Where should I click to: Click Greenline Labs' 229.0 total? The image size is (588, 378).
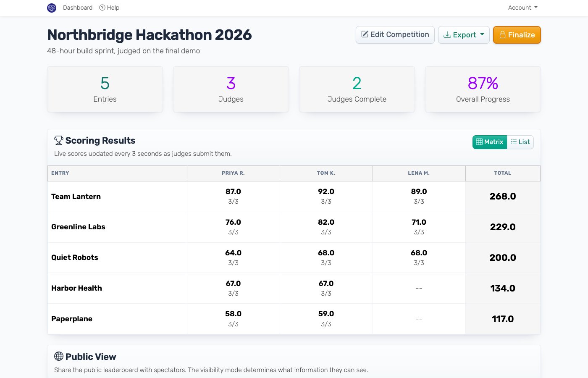[x=503, y=227]
